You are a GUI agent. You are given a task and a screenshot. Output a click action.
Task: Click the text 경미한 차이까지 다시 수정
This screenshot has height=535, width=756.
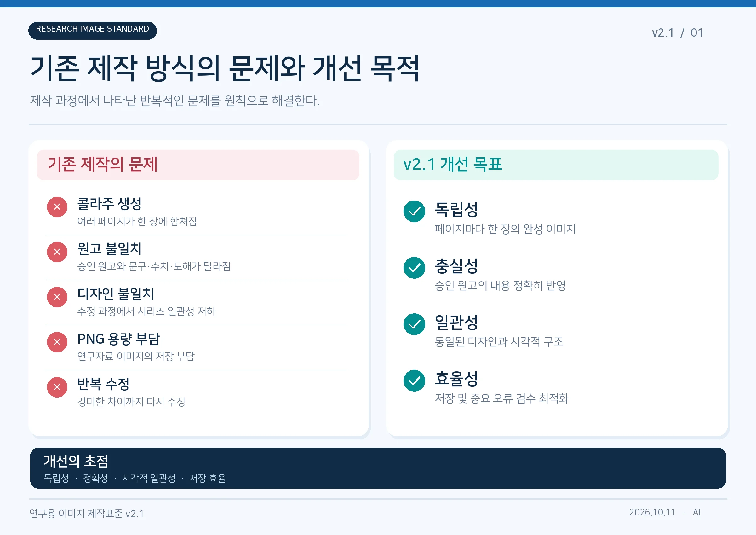[x=131, y=402]
